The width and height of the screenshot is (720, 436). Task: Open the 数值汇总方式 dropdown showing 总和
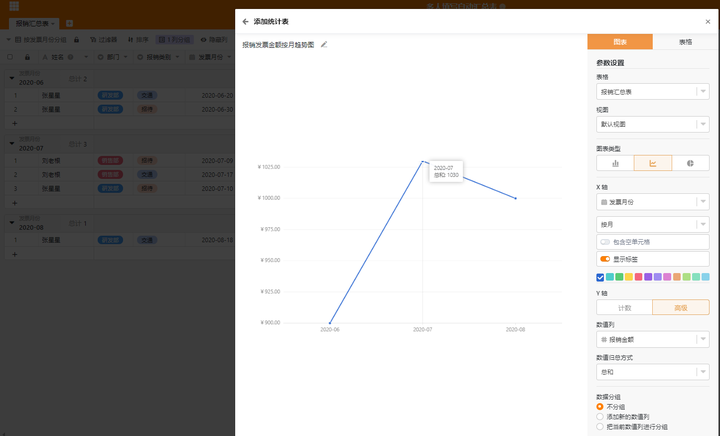(x=652, y=372)
